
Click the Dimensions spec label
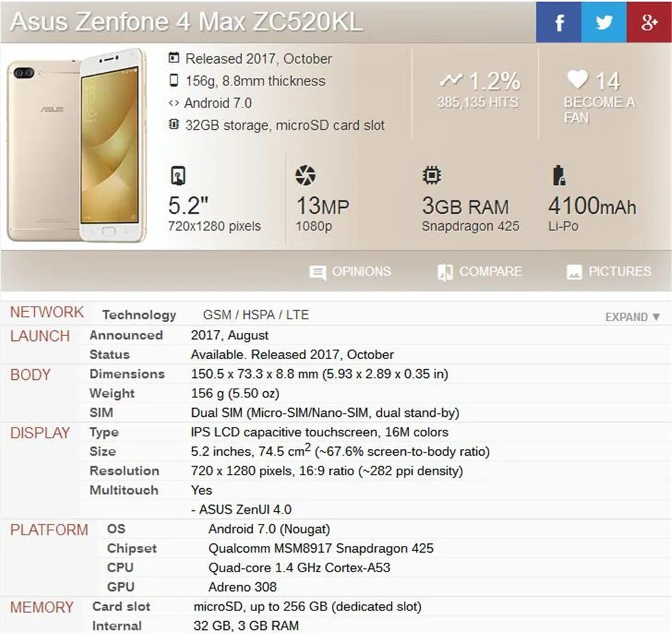[x=127, y=374]
